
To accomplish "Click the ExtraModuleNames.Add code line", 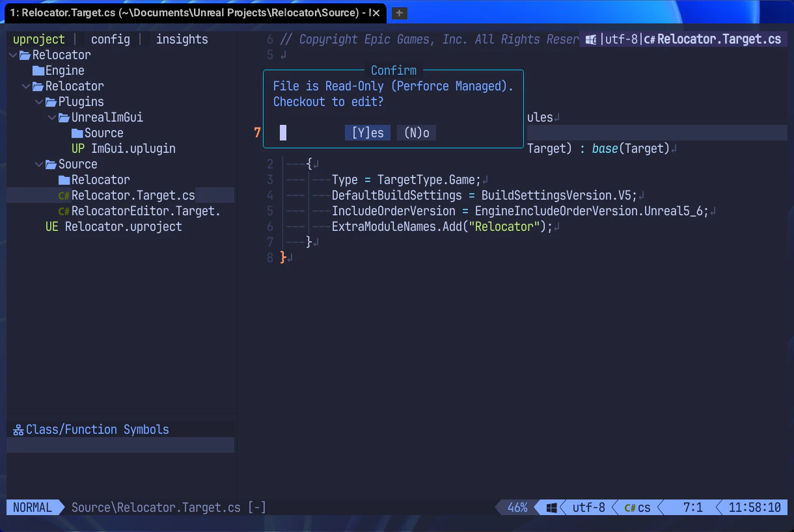I will click(x=442, y=227).
